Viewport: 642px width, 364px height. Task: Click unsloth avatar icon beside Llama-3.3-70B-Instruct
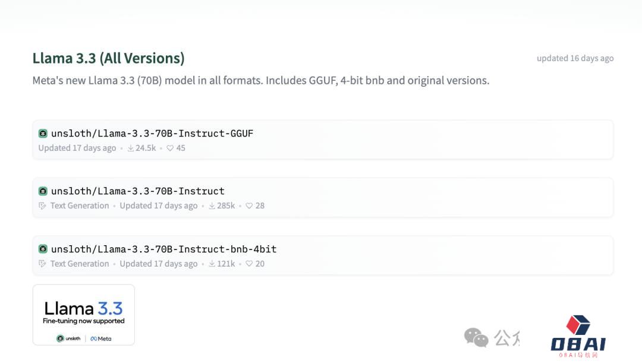point(43,191)
